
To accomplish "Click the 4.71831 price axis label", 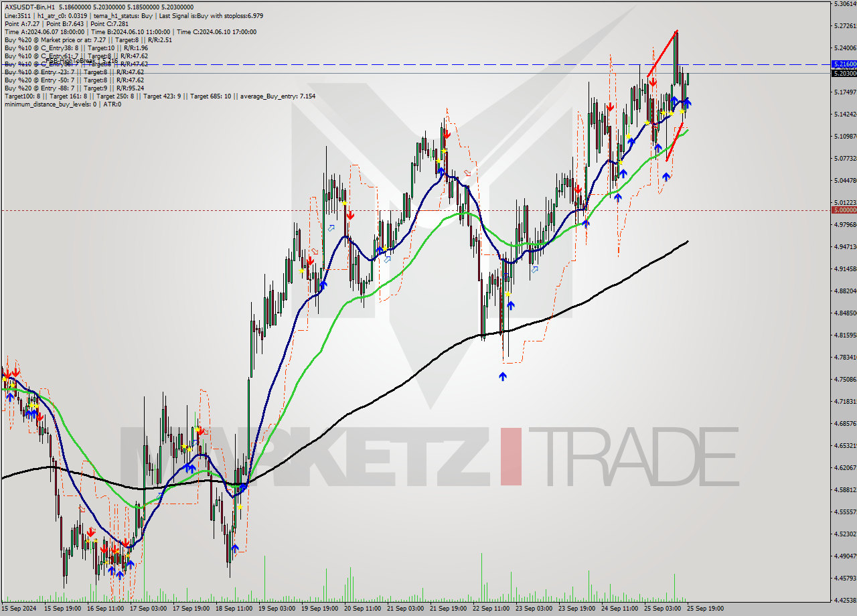I will (845, 401).
